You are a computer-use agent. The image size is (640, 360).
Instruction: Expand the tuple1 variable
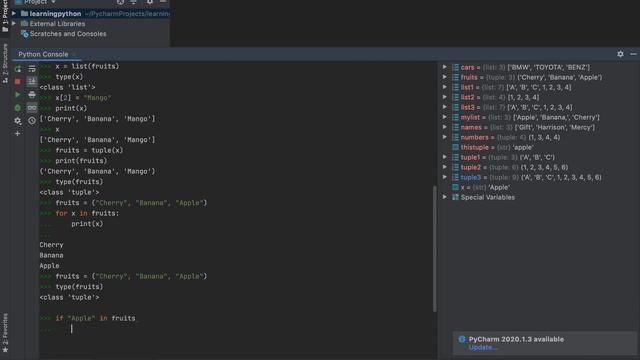445,157
